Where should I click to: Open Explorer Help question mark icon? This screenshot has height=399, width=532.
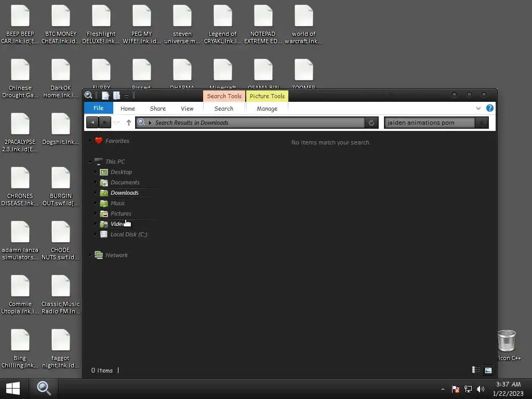coord(489,108)
